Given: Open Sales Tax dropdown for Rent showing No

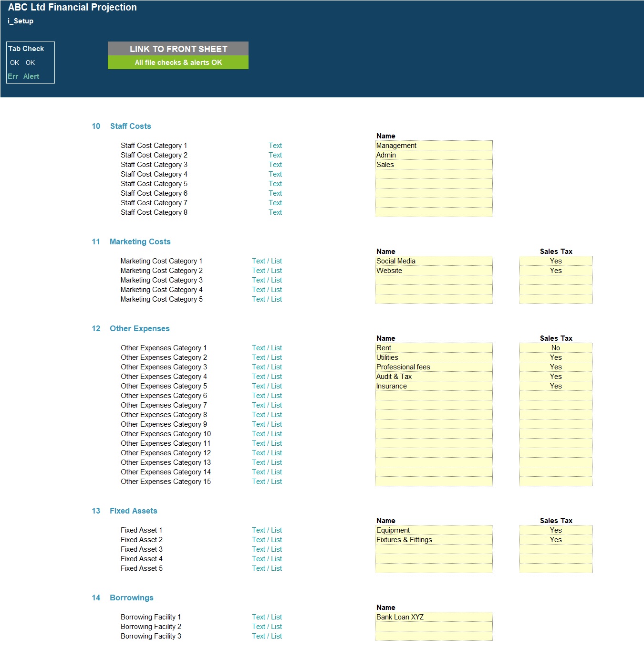Looking at the screenshot, I should (556, 348).
